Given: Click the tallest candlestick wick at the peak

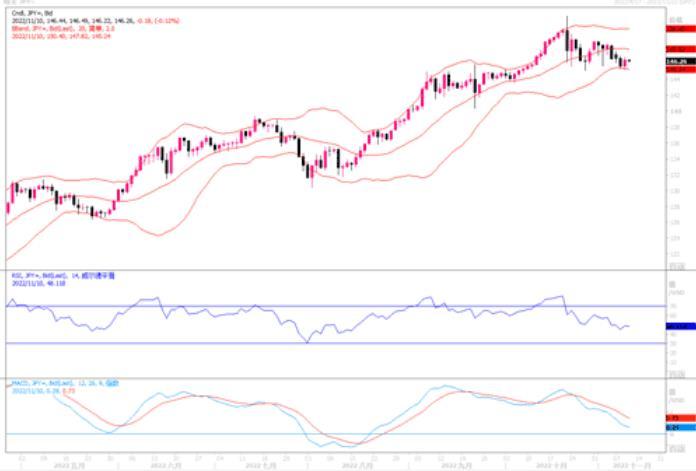Looking at the screenshot, I should pos(567,24).
